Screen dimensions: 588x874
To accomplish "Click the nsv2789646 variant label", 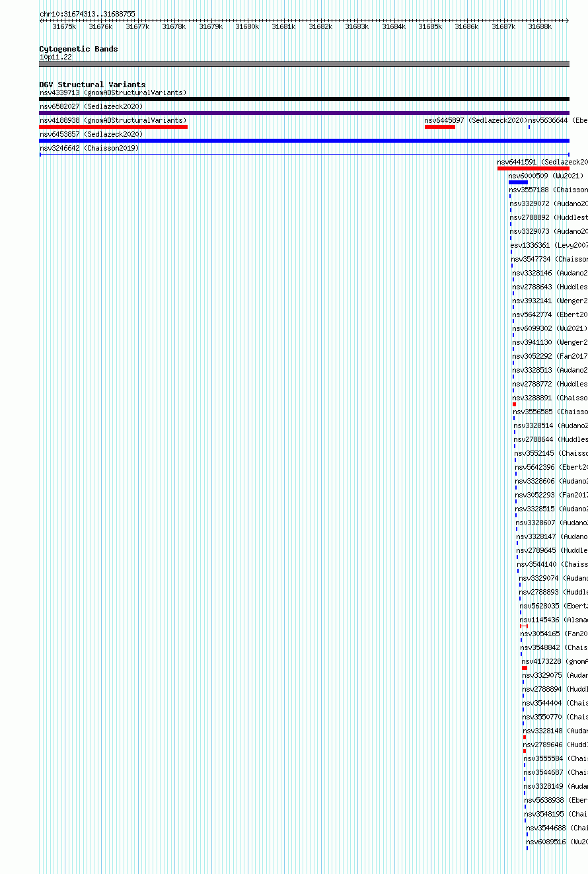I will point(556,745).
